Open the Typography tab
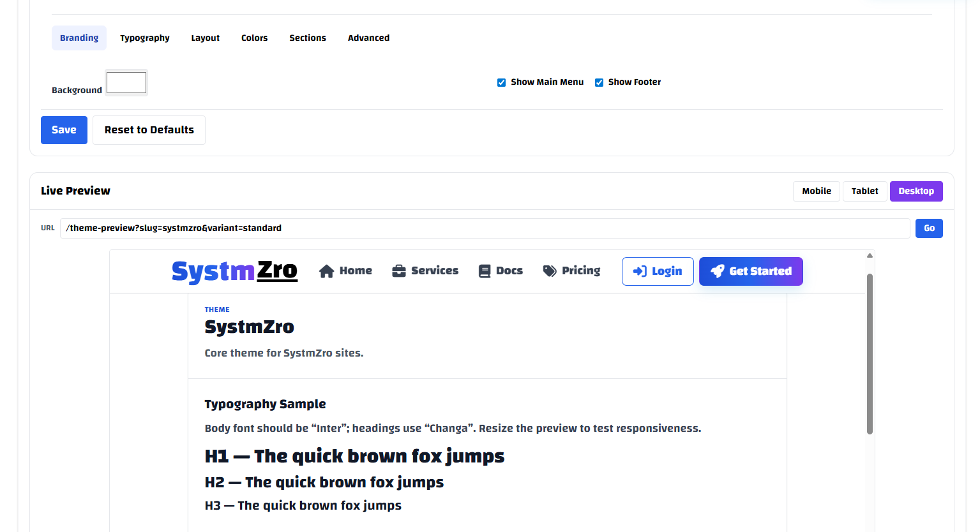Screen dimensions: 980x532 [145, 38]
